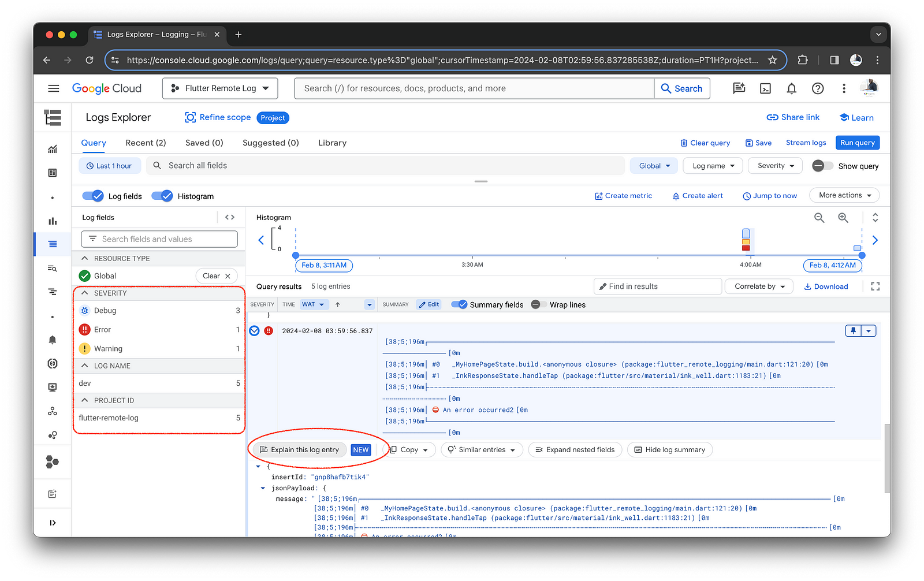Click the Run query button
The image size is (924, 581).
click(x=857, y=143)
